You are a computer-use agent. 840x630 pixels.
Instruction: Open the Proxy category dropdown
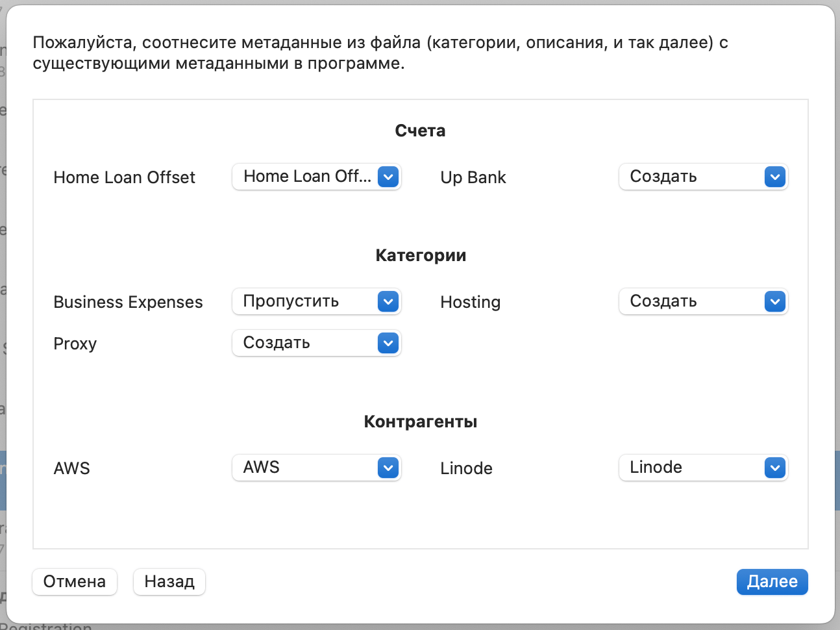317,343
